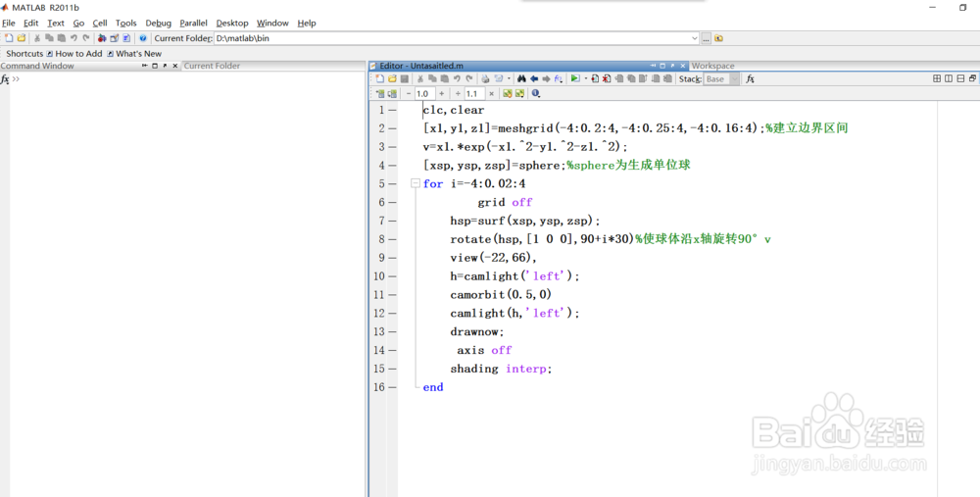Tile editor documents in grid
The width and height of the screenshot is (980, 497).
pyautogui.click(x=937, y=78)
